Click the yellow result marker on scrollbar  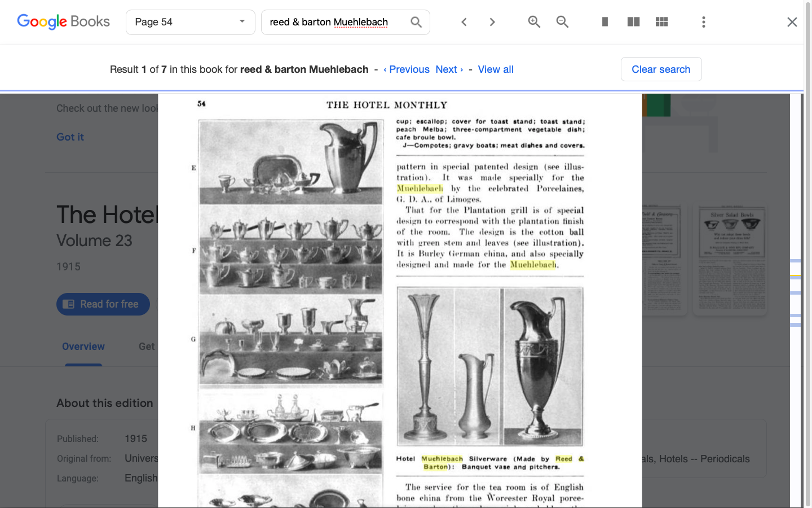[796, 276]
